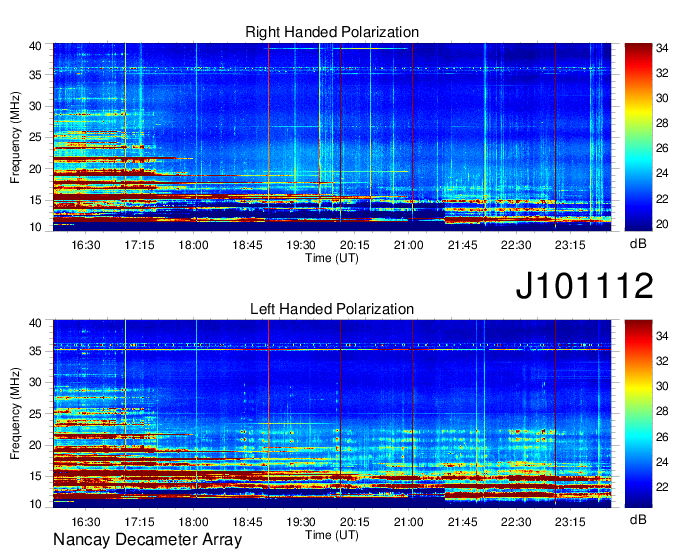Image resolution: width=680 pixels, height=552 pixels.
Task: Click the 28 dB label on lower colorbar
Action: (662, 411)
